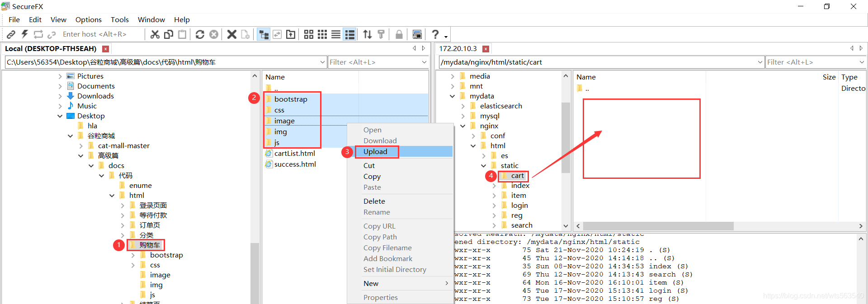Click the Stop transfer circle icon

click(214, 34)
